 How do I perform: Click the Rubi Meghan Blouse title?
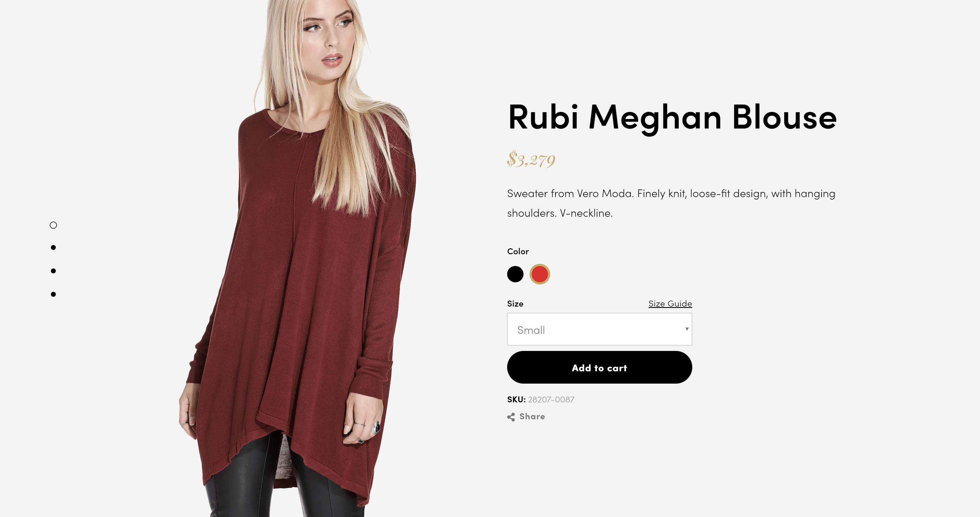pos(672,118)
